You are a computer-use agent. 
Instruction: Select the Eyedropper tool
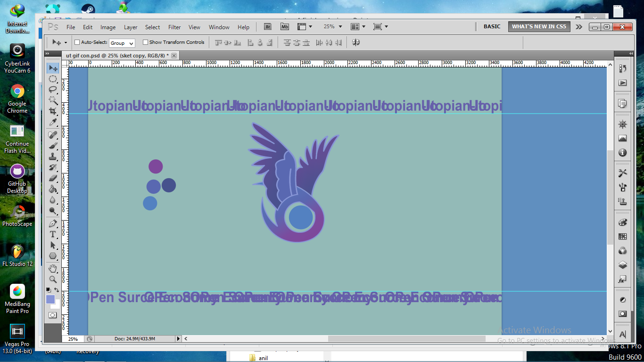(53, 123)
